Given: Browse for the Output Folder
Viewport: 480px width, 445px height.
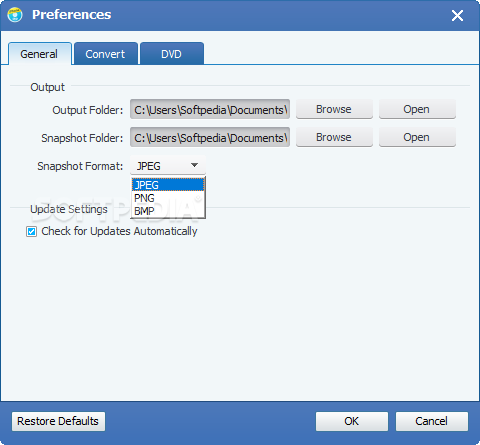Looking at the screenshot, I should pos(334,109).
